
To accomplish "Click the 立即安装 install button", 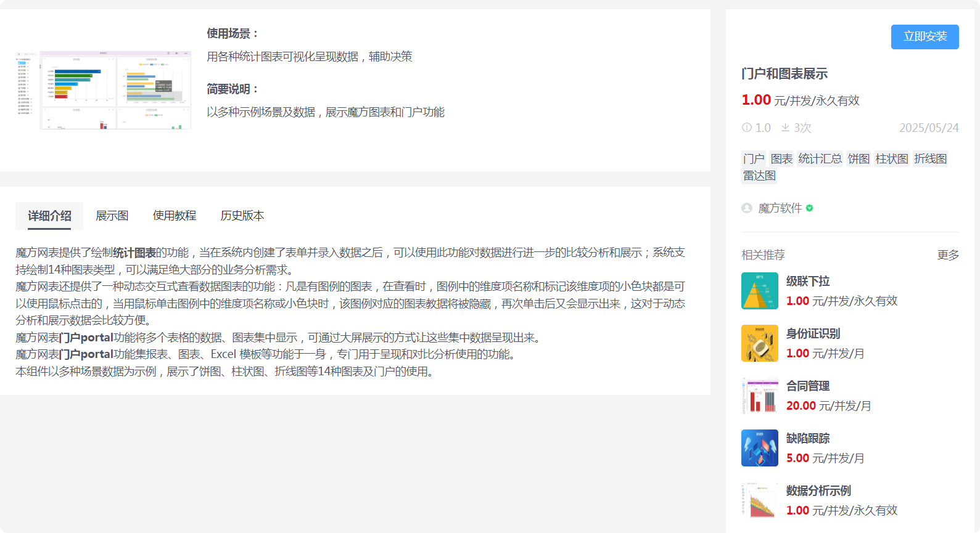I will tap(924, 37).
